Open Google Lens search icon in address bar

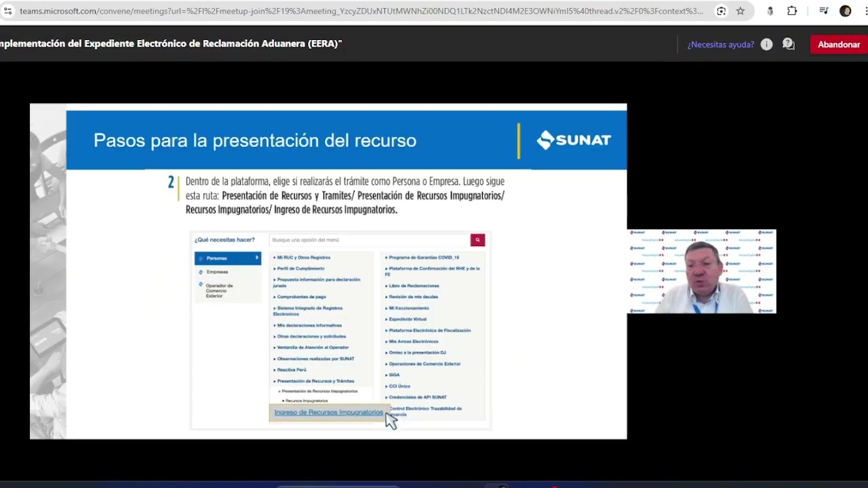click(x=722, y=11)
